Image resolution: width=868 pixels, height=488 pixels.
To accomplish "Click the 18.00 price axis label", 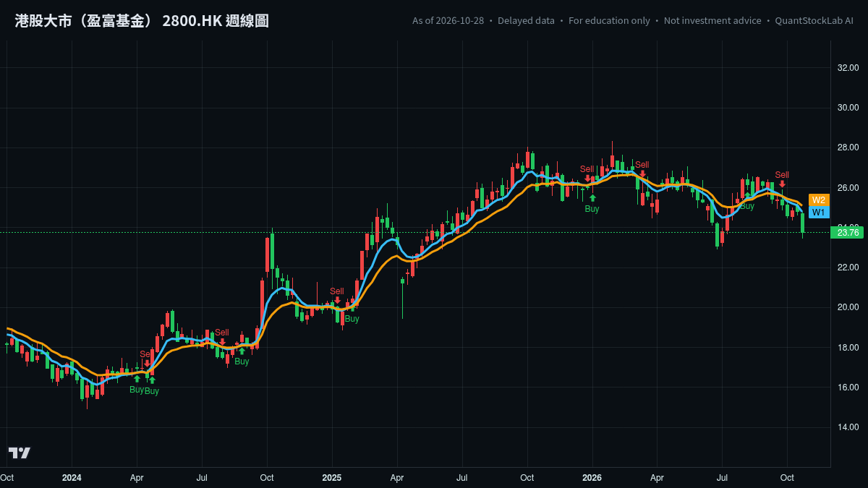I will point(848,348).
